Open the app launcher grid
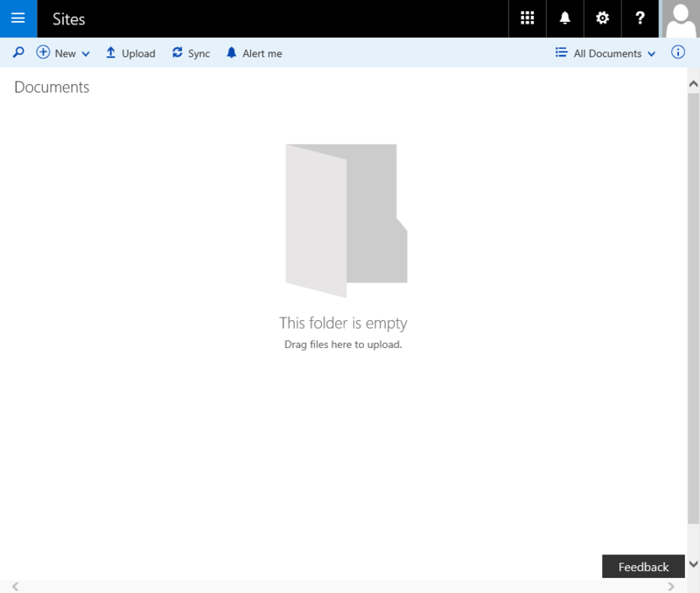The image size is (700, 593). 528,18
